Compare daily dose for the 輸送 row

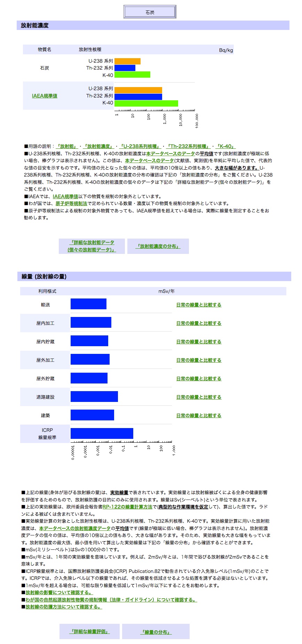[x=199, y=305]
